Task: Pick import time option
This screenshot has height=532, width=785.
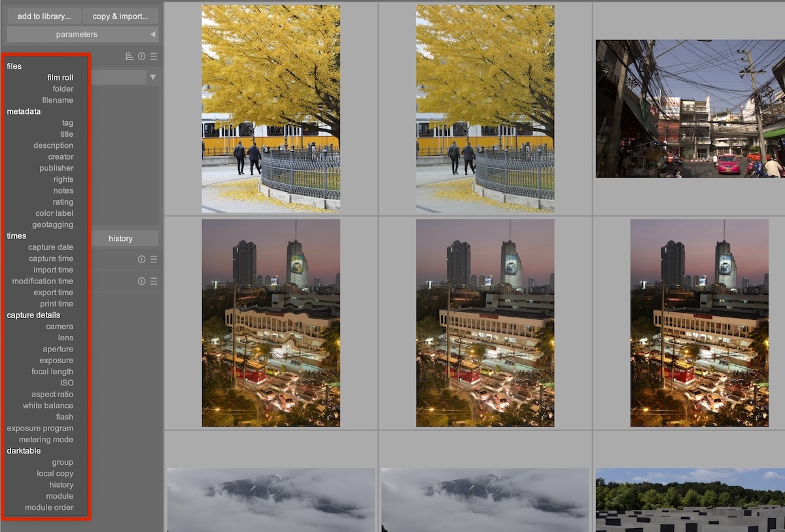Action: (x=54, y=270)
